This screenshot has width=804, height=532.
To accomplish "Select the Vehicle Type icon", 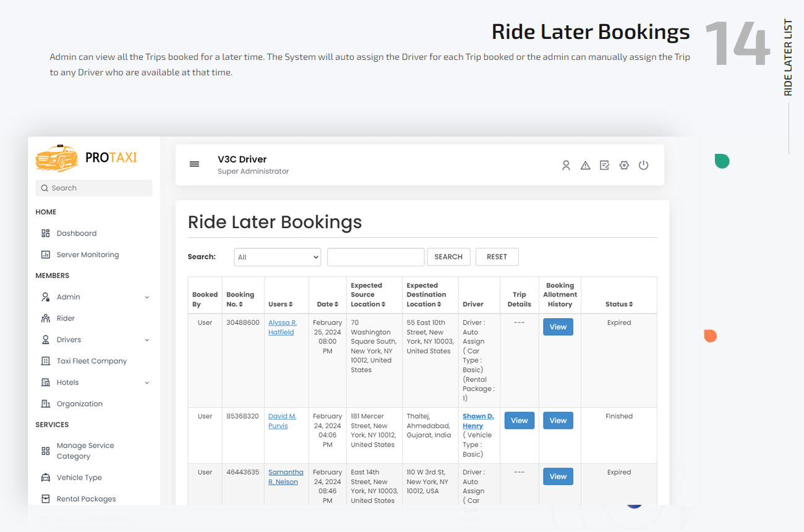I will point(45,477).
